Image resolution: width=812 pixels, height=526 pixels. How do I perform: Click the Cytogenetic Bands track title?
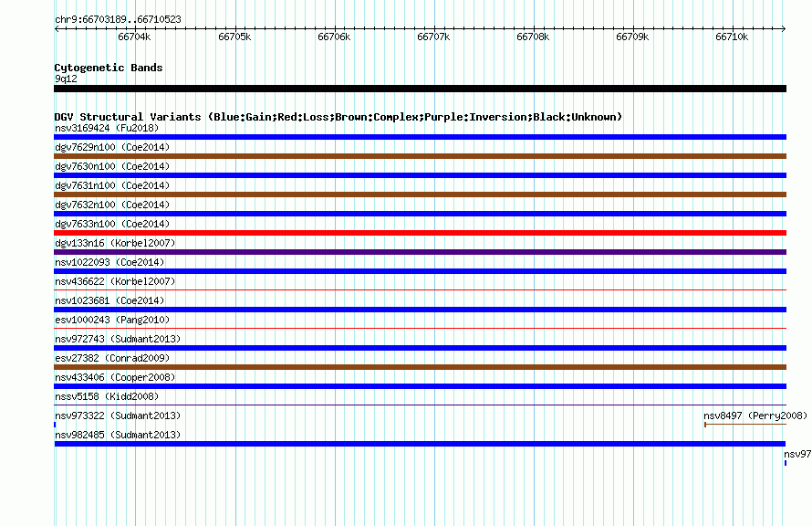pyautogui.click(x=109, y=68)
